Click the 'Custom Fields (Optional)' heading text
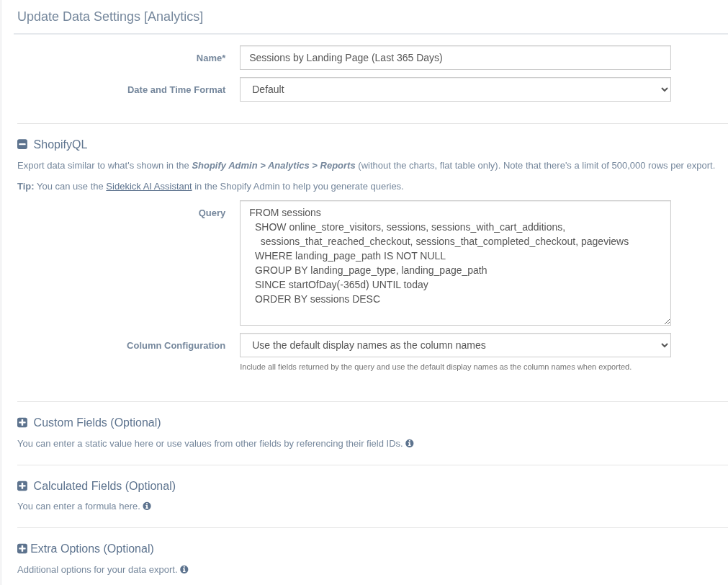The image size is (728, 585). click(x=97, y=423)
